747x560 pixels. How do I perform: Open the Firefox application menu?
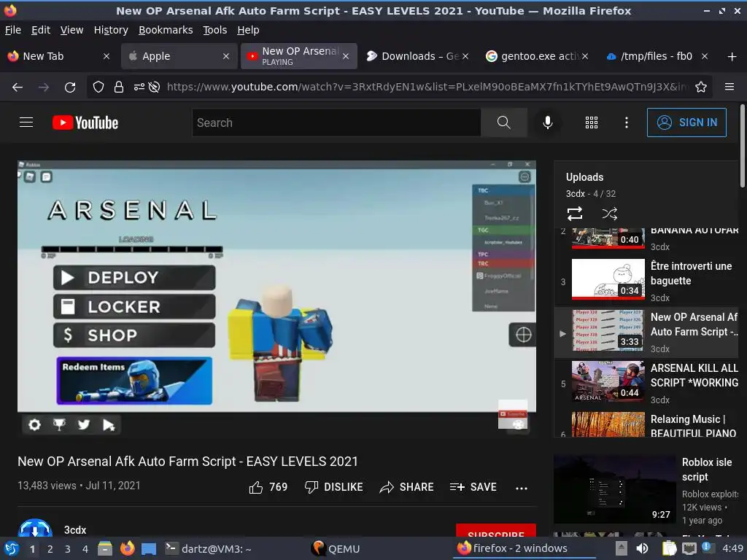[729, 87]
